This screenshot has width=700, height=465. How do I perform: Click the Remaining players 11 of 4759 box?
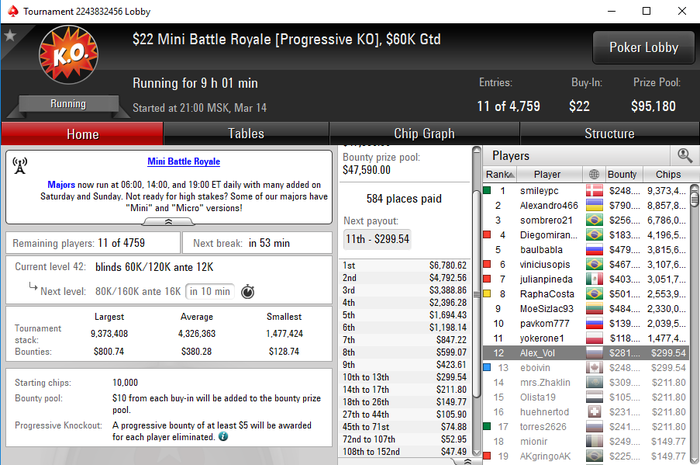click(93, 243)
